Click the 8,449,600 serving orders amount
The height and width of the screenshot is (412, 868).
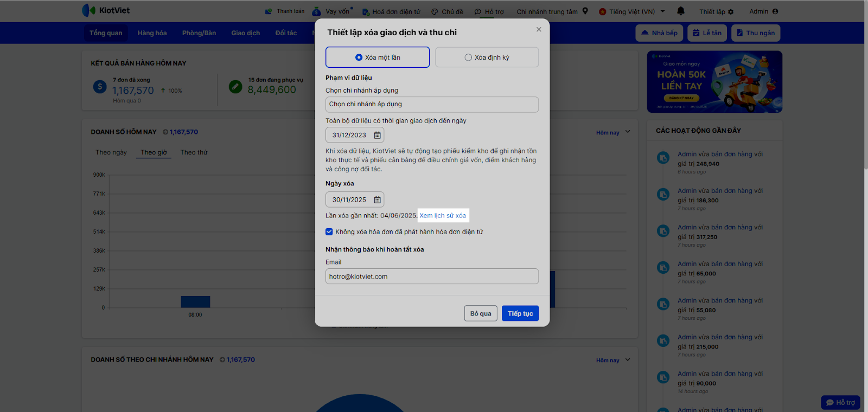pos(272,90)
